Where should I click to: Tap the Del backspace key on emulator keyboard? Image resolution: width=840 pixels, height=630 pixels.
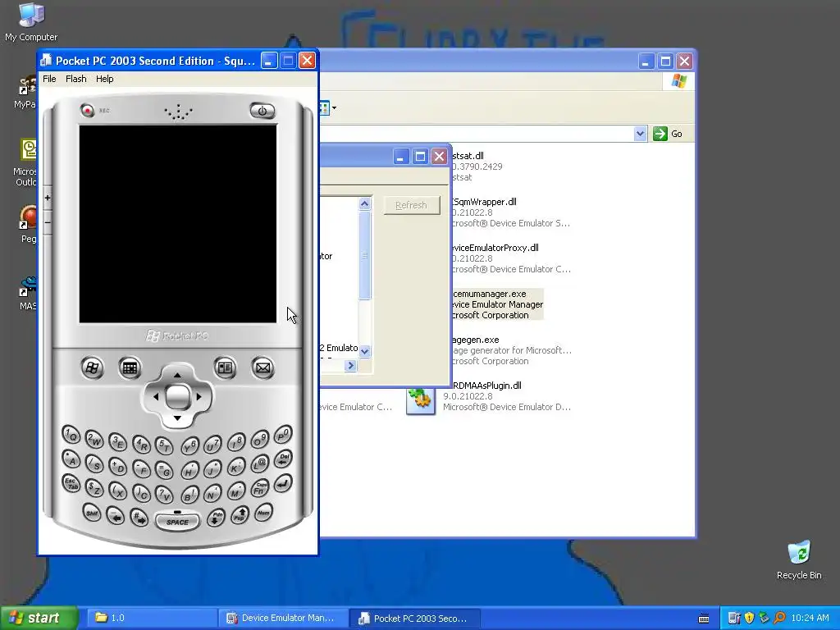pyautogui.click(x=283, y=459)
